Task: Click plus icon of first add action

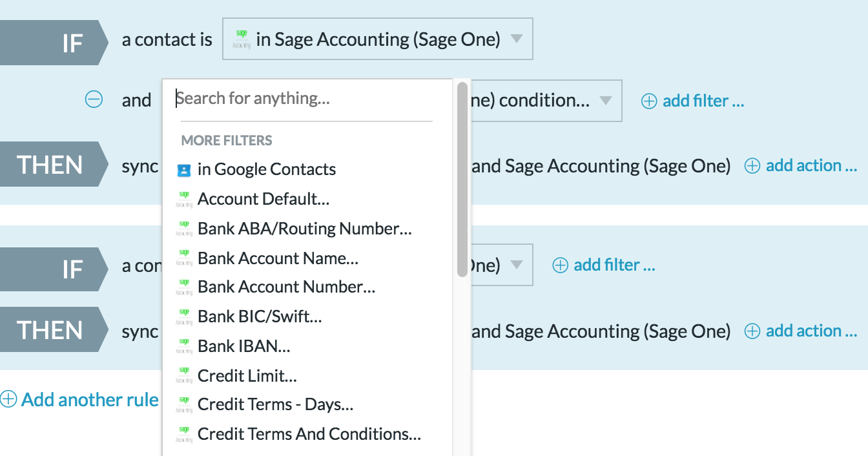Action: [x=752, y=166]
